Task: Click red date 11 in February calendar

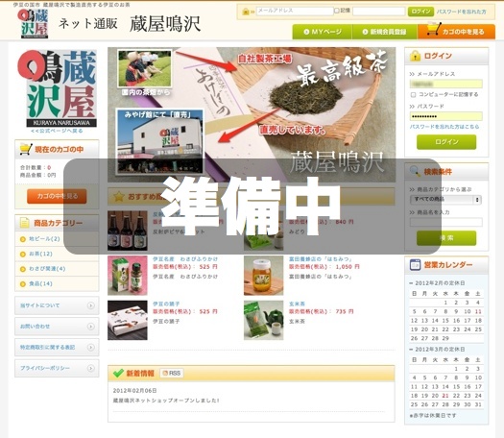Action: click(478, 311)
